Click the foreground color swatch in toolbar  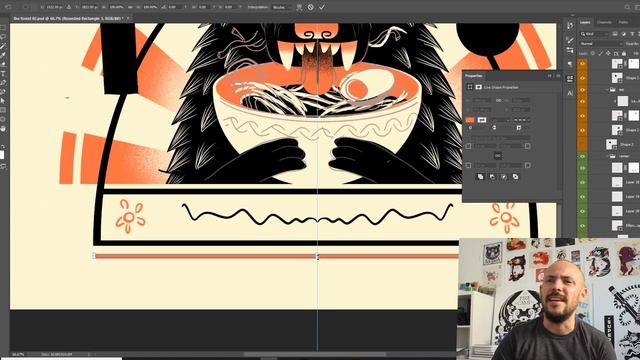2,155
